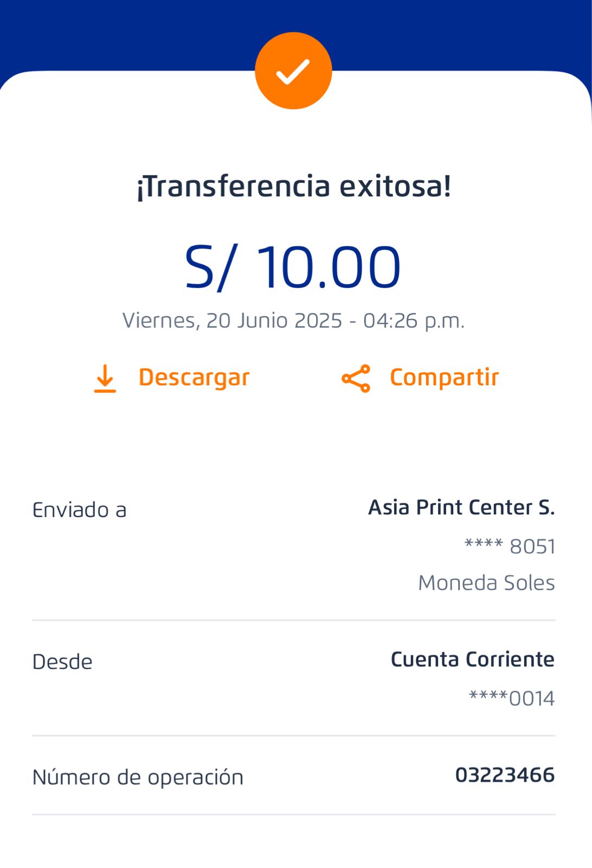Click the Desde label
Image resolution: width=592 pixels, height=868 pixels.
[x=62, y=662]
